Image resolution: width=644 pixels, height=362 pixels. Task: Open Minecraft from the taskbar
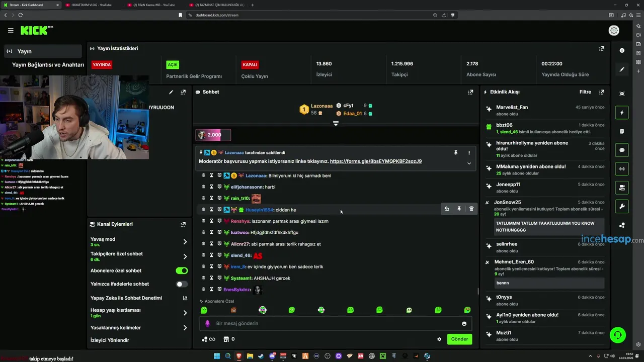click(x=383, y=356)
